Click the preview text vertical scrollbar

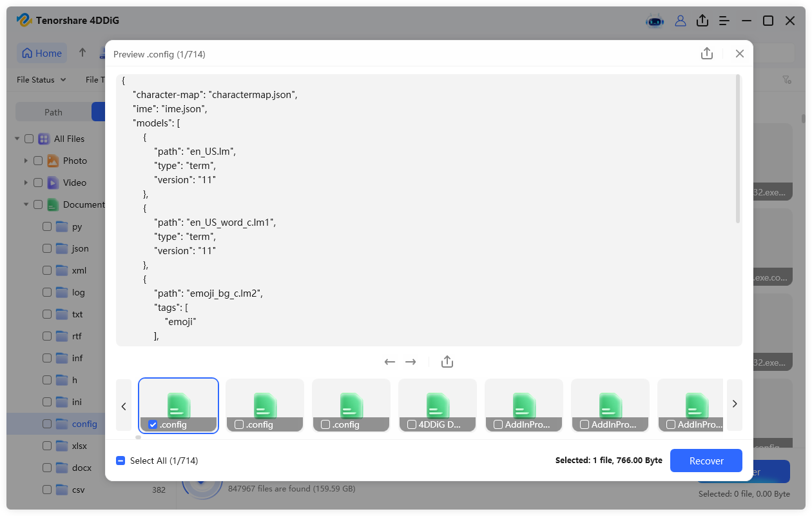[738, 150]
